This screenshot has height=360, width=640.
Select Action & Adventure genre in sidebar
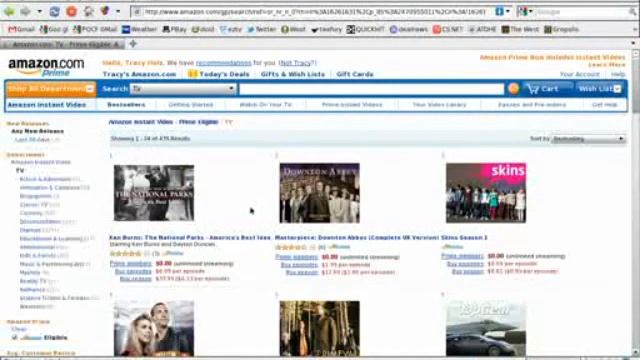coord(45,179)
